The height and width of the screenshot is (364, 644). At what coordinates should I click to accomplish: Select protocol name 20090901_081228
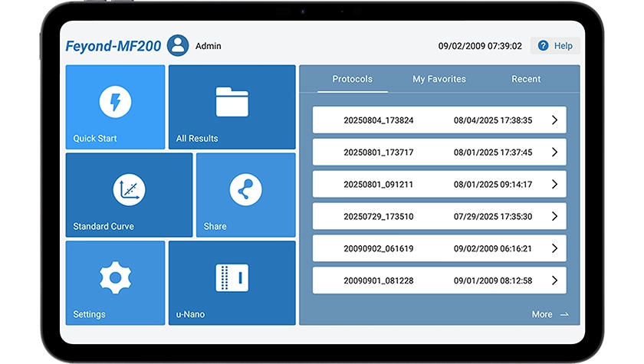click(x=378, y=280)
